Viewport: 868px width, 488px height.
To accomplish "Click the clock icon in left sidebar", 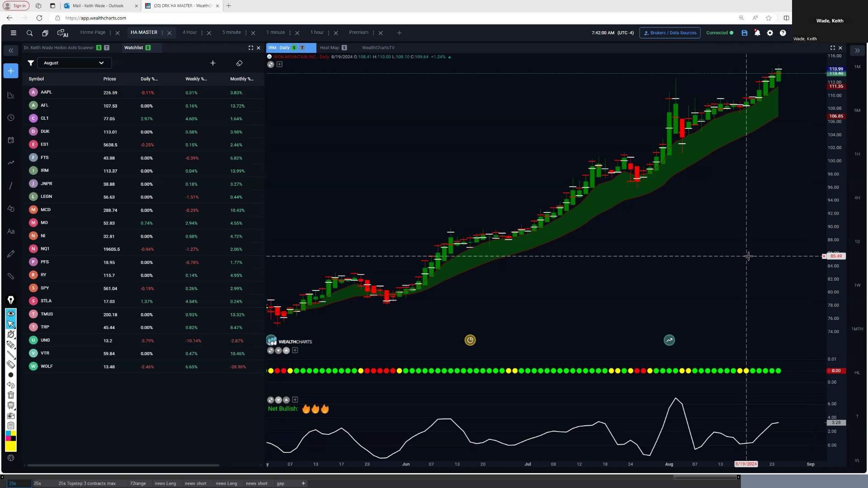I will tap(11, 118).
